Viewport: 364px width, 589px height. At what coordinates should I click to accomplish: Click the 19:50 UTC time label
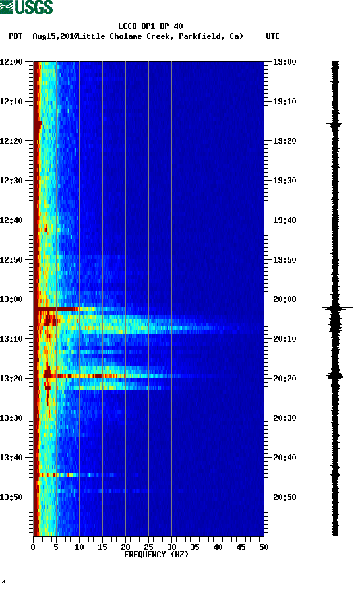click(284, 260)
